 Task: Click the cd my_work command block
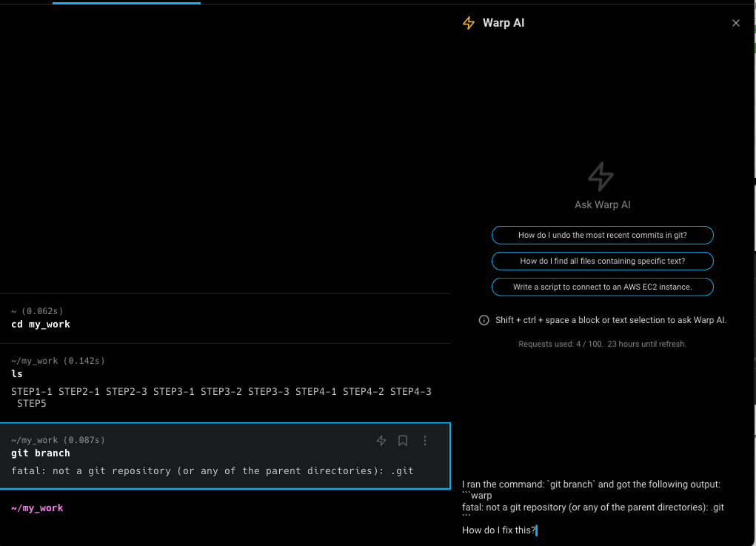222,319
